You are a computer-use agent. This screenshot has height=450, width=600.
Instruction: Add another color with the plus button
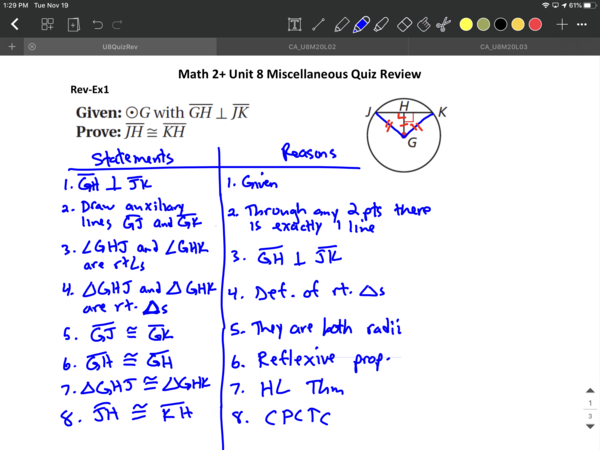point(562,23)
